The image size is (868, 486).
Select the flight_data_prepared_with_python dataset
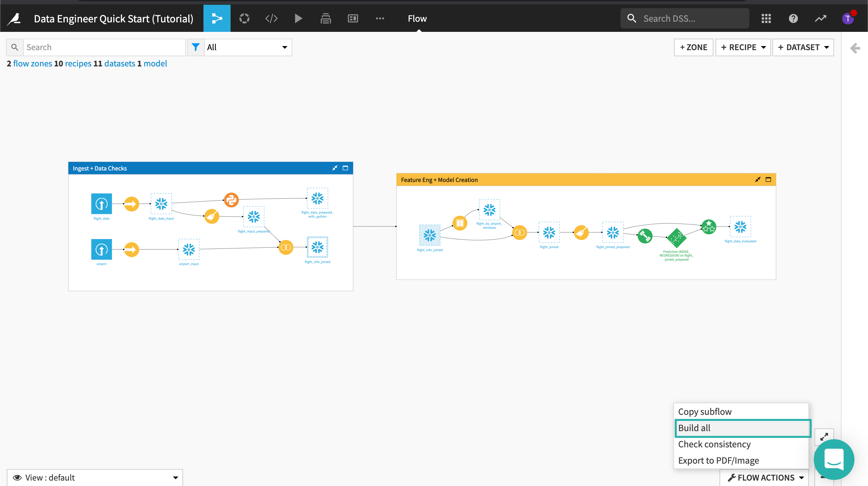(317, 198)
